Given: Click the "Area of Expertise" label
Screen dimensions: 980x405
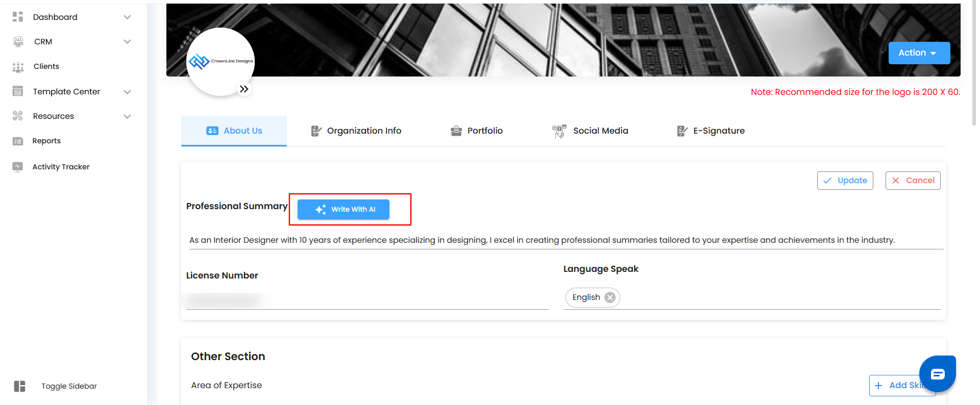Looking at the screenshot, I should pos(227,386).
